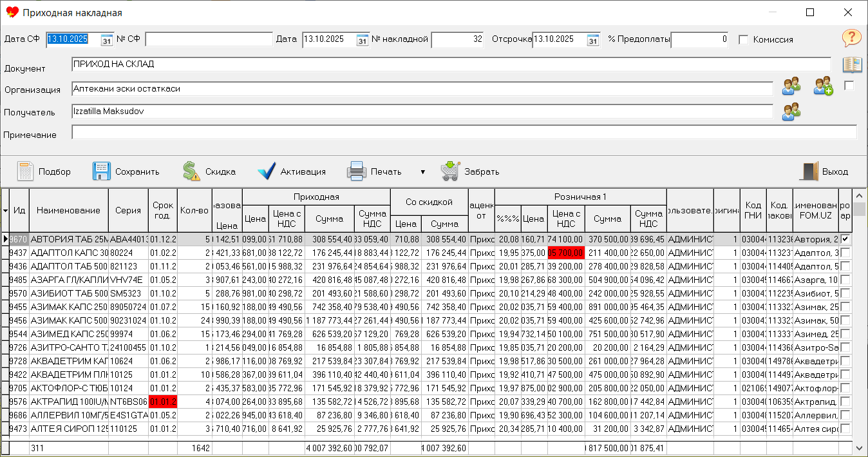The height and width of the screenshot is (457, 868).
Task: Choose recipient using Получатель people icon
Action: point(791,112)
